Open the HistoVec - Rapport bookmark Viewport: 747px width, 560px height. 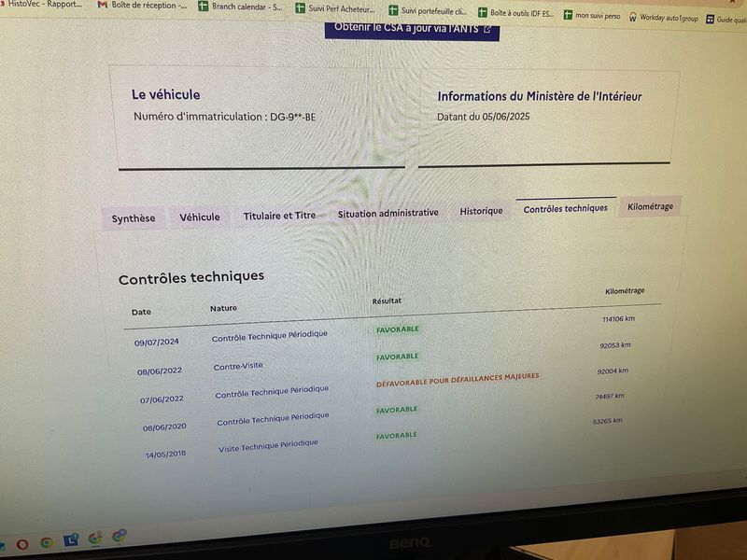pos(41,4)
